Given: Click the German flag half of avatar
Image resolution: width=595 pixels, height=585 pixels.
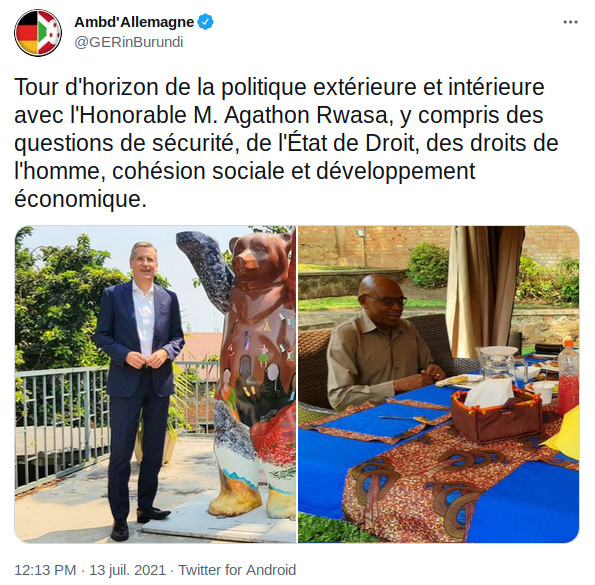Looking at the screenshot, I should click(26, 33).
